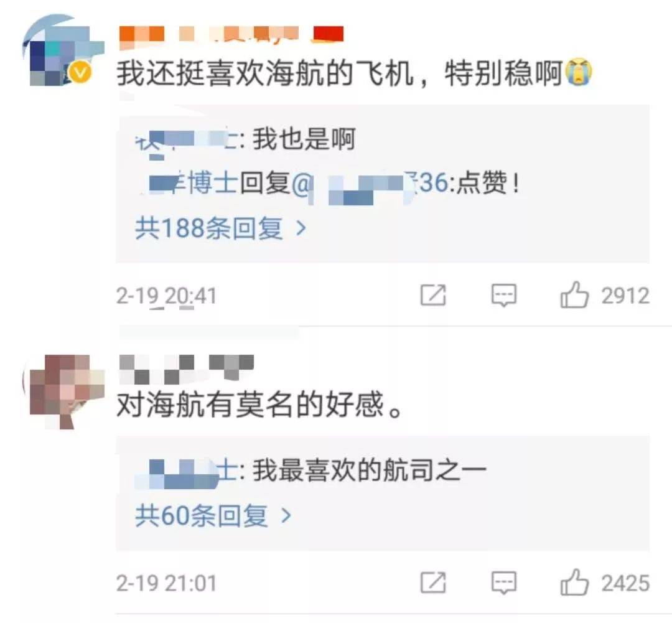
Task: Tap the reply bubble icon on the 20:41 comment
Action: tap(503, 295)
